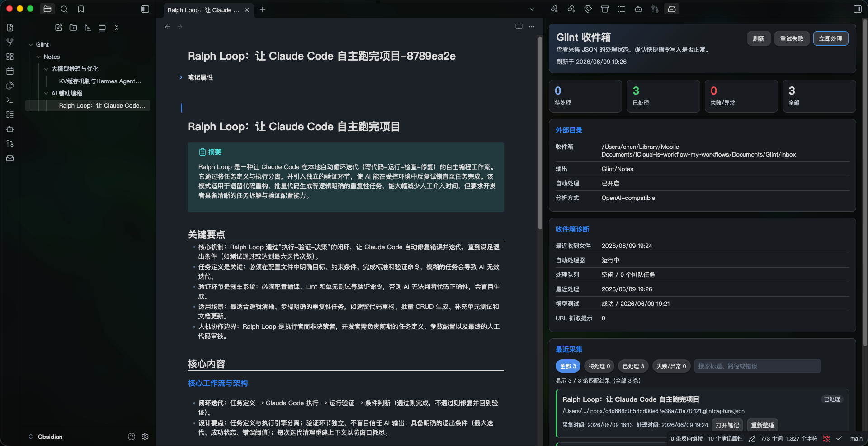The image size is (868, 446).
Task: Open quick switcher from the ribbon
Action: 10,28
